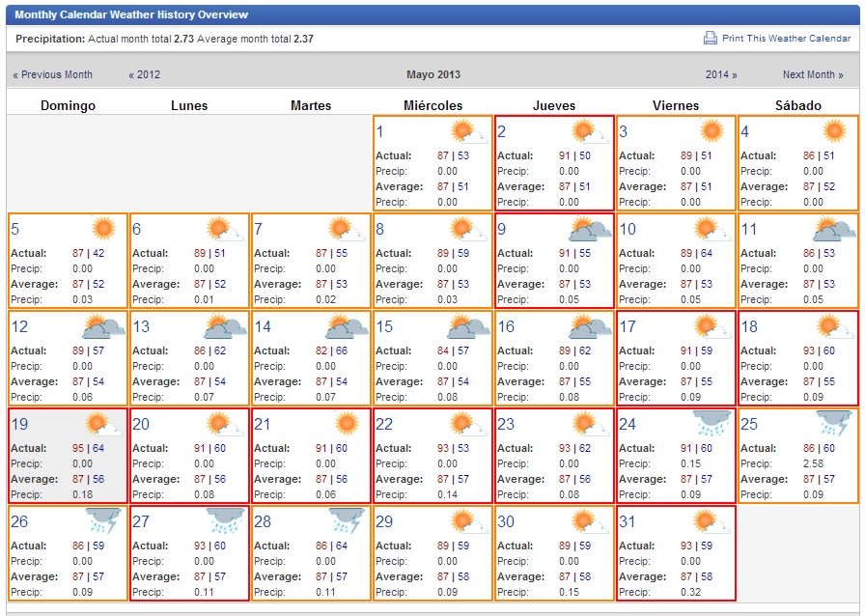Click the cloudy icon on day 9
The image size is (865, 616).
pyautogui.click(x=590, y=230)
